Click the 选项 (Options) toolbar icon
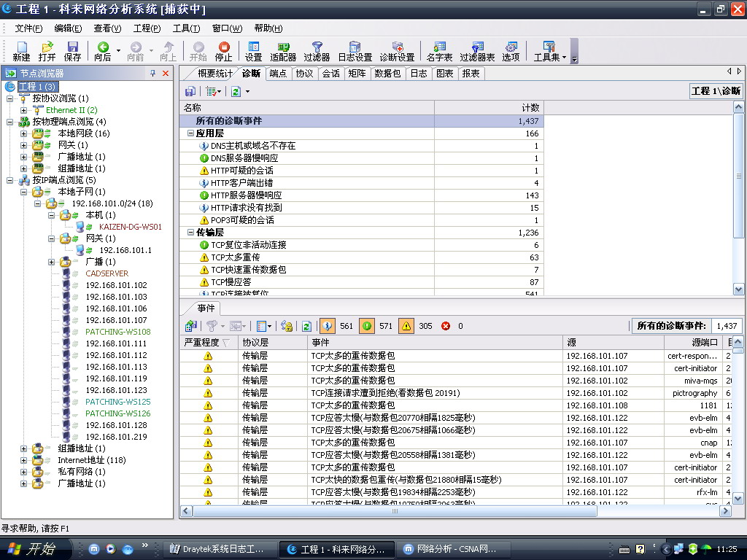The height and width of the screenshot is (560, 747). [x=511, y=51]
